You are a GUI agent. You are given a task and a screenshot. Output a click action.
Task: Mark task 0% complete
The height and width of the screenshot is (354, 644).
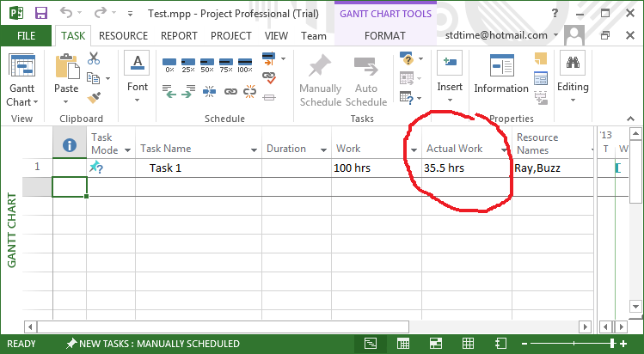(169, 64)
